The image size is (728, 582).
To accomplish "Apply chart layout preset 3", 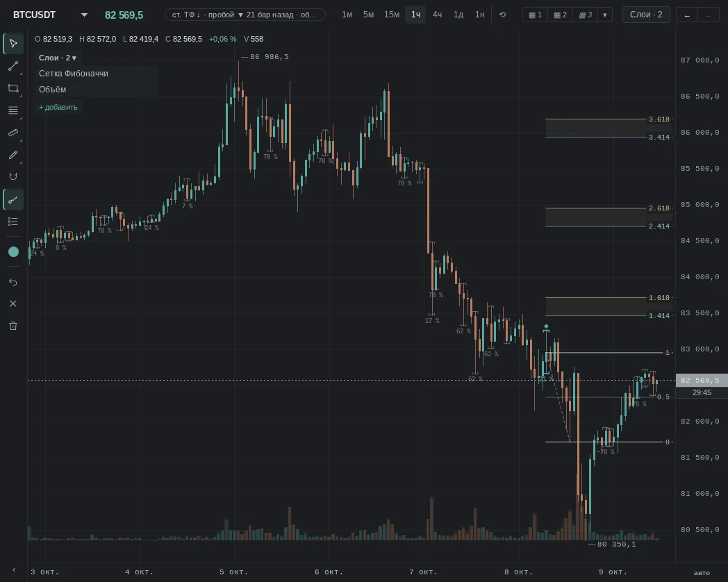I will [586, 15].
